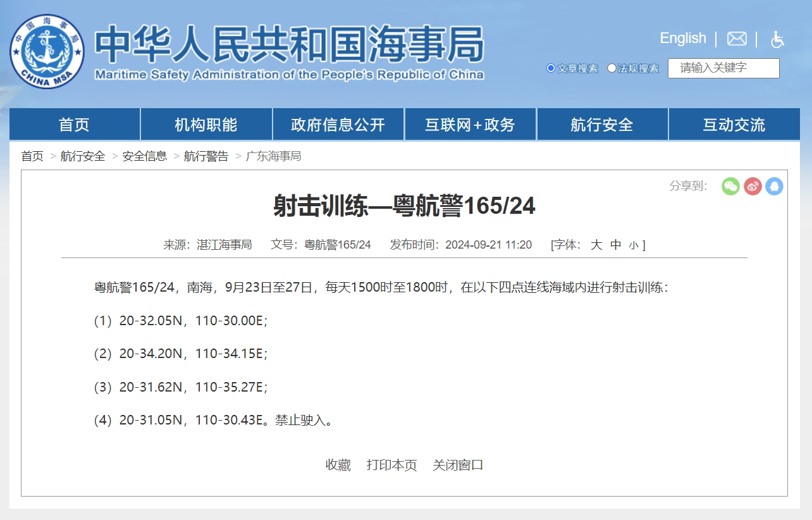Image resolution: width=812 pixels, height=520 pixels.
Task: Click the China MSA anchor logo
Action: point(47,51)
